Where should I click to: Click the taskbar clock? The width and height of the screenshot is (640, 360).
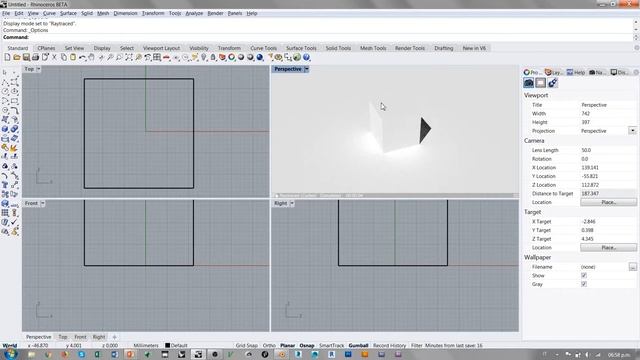618,355
